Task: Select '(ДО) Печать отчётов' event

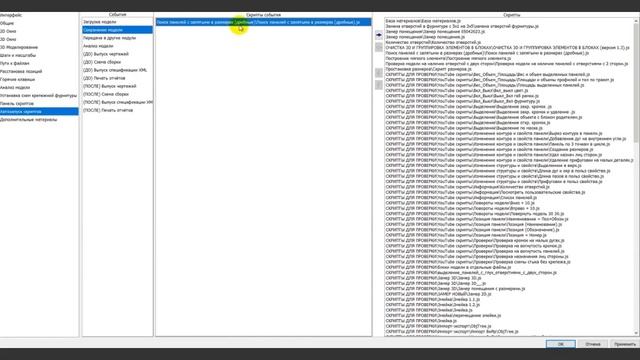Action: 104,78
